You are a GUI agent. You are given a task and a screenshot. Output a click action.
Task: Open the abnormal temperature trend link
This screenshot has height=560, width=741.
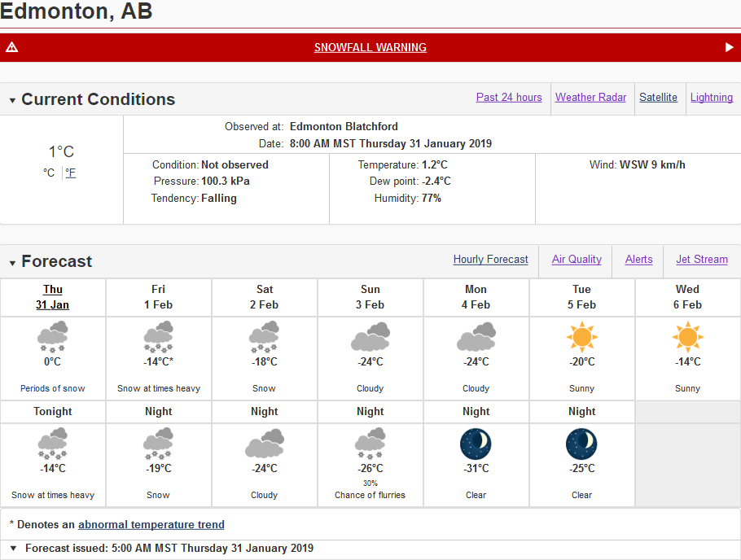151,524
